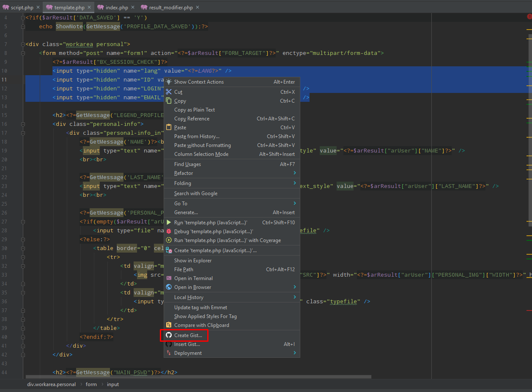Select Create Gist... entry
The height and width of the screenshot is (392, 532).
pyautogui.click(x=232, y=335)
